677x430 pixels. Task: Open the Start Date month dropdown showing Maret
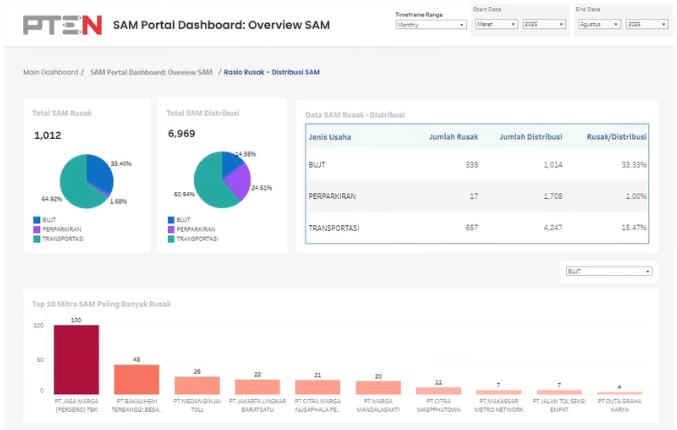click(496, 25)
